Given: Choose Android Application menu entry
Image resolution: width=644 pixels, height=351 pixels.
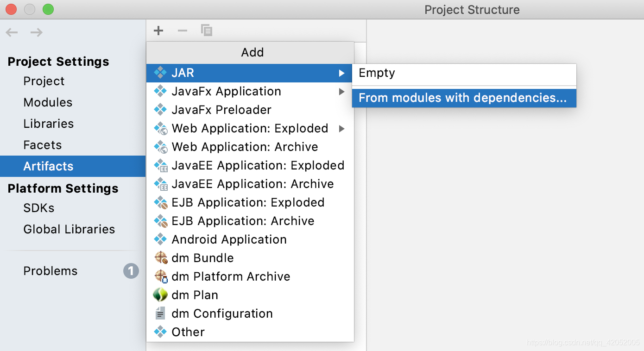Looking at the screenshot, I should click(x=250, y=240).
